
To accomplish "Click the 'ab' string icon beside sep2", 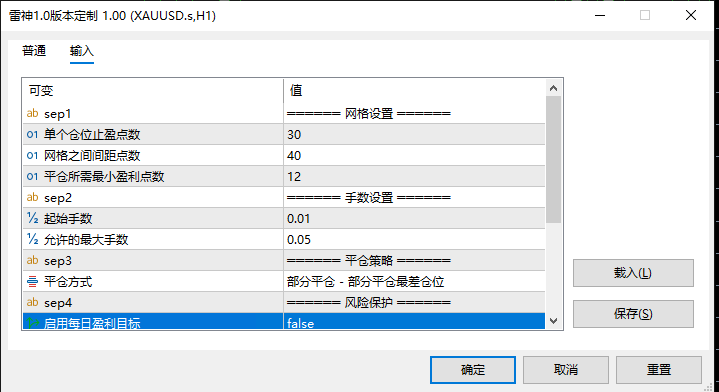I will pyautogui.click(x=33, y=197).
